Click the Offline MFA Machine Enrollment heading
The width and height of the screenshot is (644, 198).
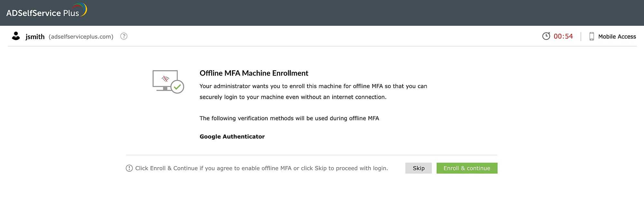click(x=254, y=73)
